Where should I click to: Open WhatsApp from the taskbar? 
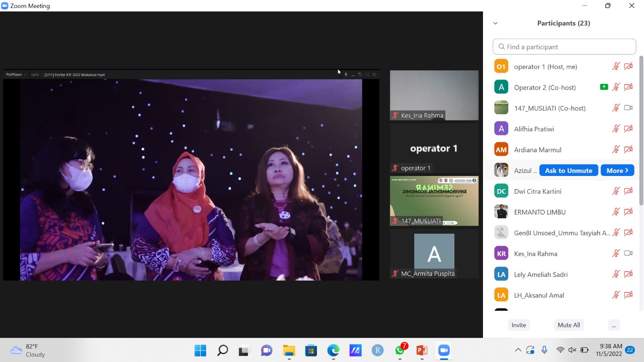coord(400,350)
